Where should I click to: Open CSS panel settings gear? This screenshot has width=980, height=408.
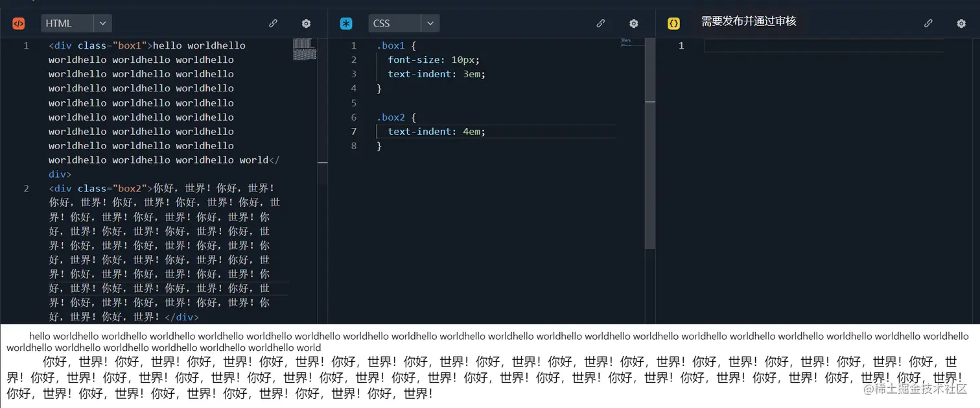coord(634,23)
